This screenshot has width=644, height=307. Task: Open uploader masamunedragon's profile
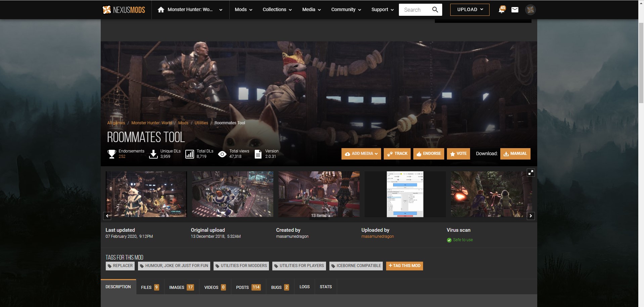point(377,236)
